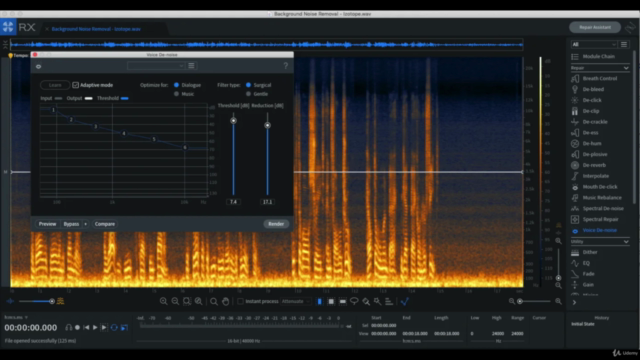Click the record button
This screenshot has height=360, width=640.
(x=78, y=327)
